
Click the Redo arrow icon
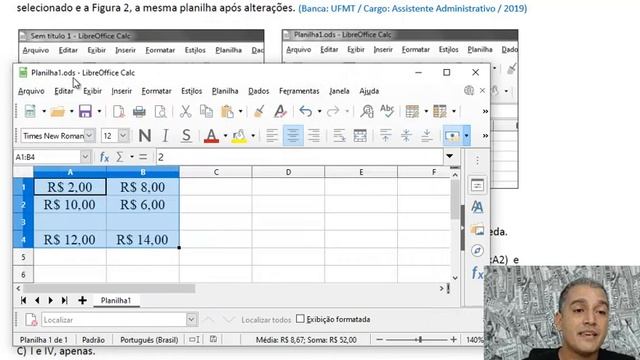[x=333, y=111]
